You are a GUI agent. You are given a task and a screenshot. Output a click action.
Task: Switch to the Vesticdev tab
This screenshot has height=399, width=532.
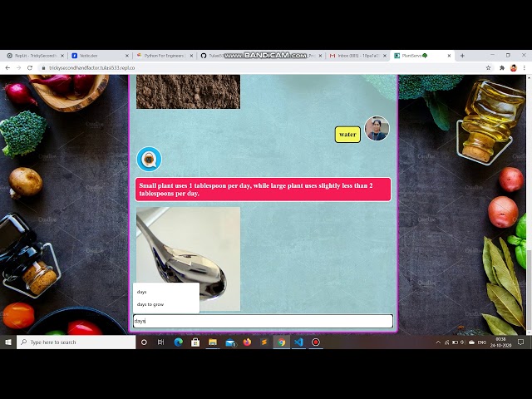[99, 56]
